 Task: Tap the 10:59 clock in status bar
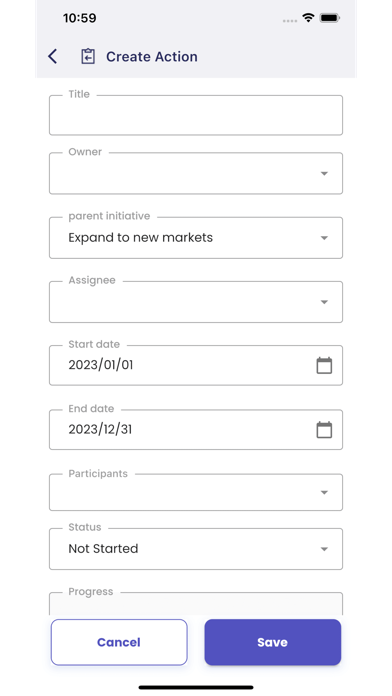(x=79, y=18)
